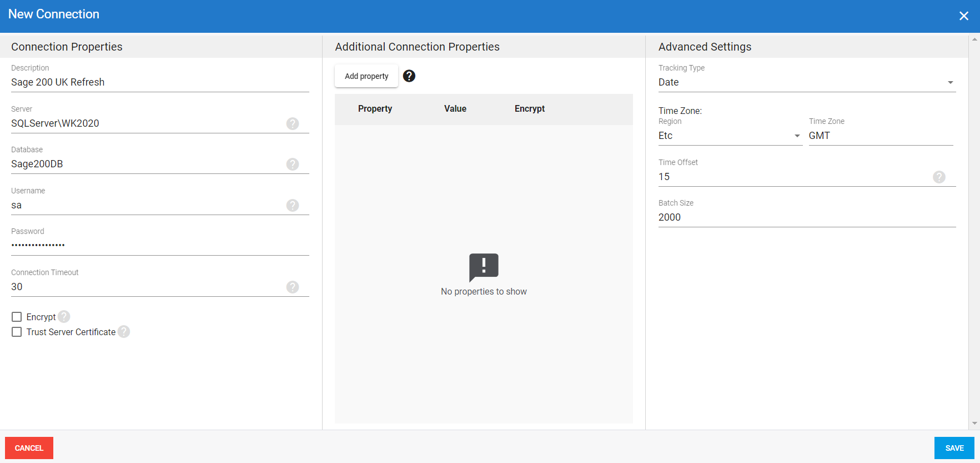Enable the Encrypt checkbox

[x=17, y=317]
